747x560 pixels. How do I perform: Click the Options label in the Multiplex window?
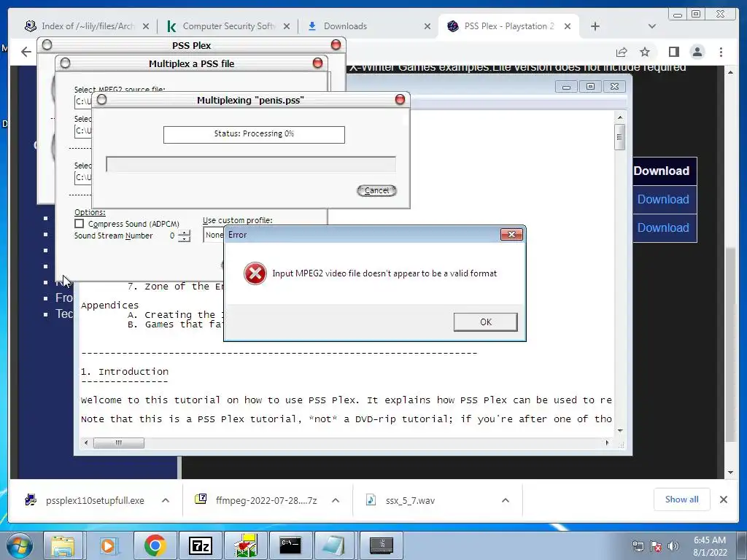point(90,212)
